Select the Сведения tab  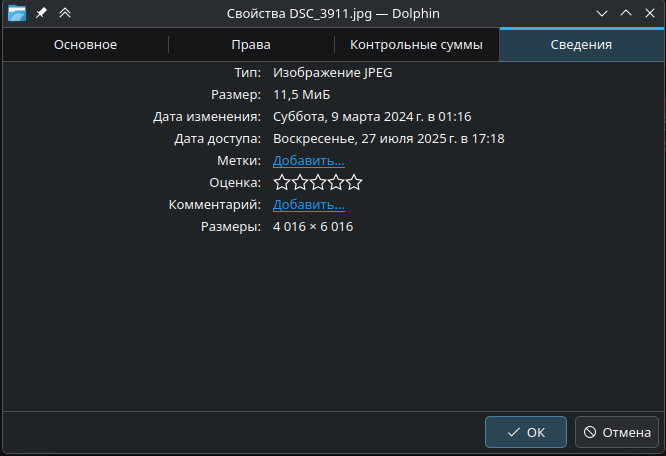pos(581,45)
